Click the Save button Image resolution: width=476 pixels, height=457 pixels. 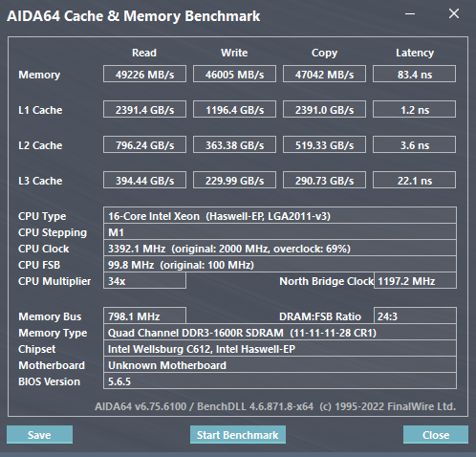[x=39, y=435]
